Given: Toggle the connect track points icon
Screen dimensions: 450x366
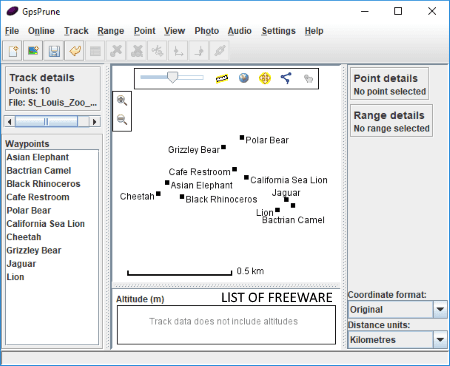Looking at the screenshot, I should [x=286, y=78].
